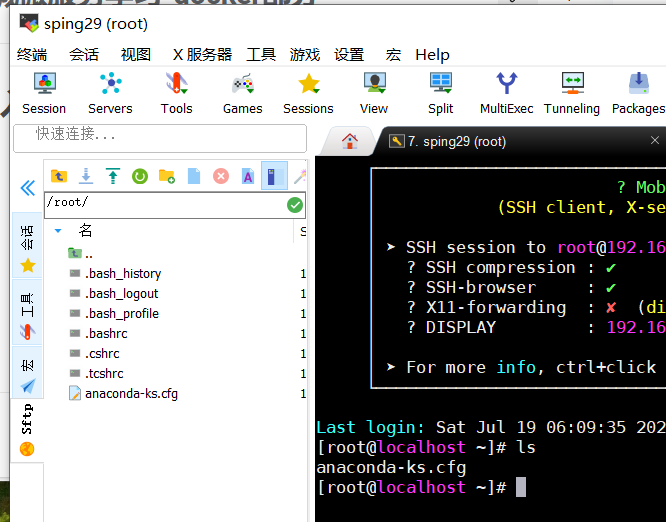Open the Servers toolbar icon
Screen dimensions: 666x522
110,94
